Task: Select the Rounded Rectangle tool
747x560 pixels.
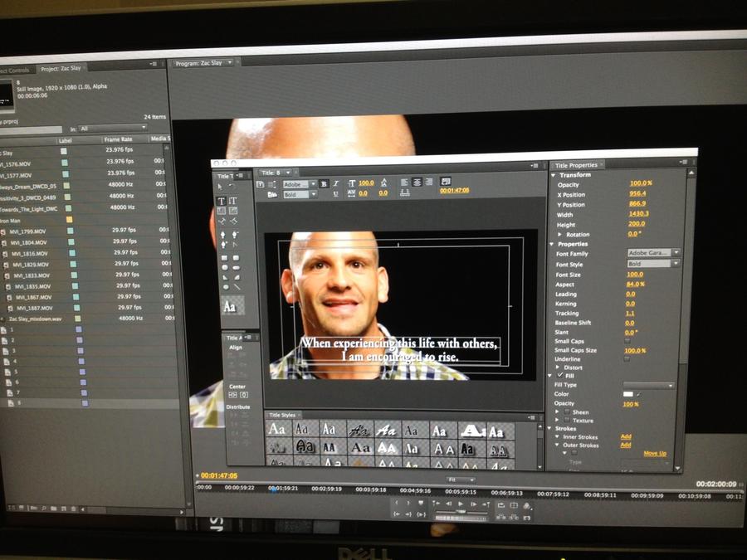Action: point(236,258)
